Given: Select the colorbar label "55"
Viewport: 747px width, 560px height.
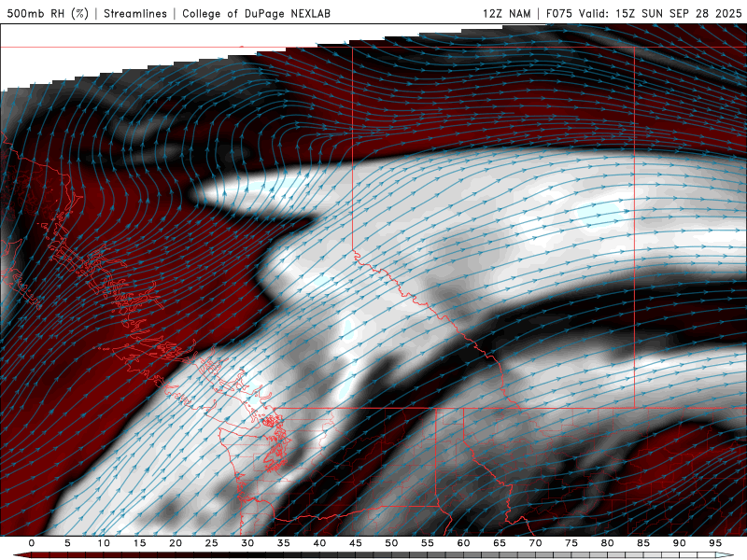Looking at the screenshot, I should tap(428, 543).
